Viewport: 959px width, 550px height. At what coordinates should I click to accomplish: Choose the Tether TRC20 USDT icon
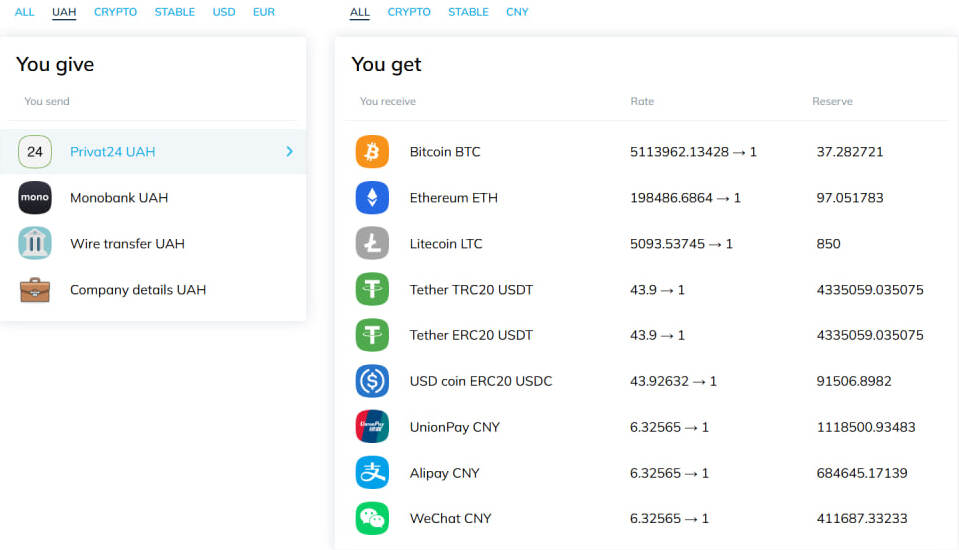[372, 290]
